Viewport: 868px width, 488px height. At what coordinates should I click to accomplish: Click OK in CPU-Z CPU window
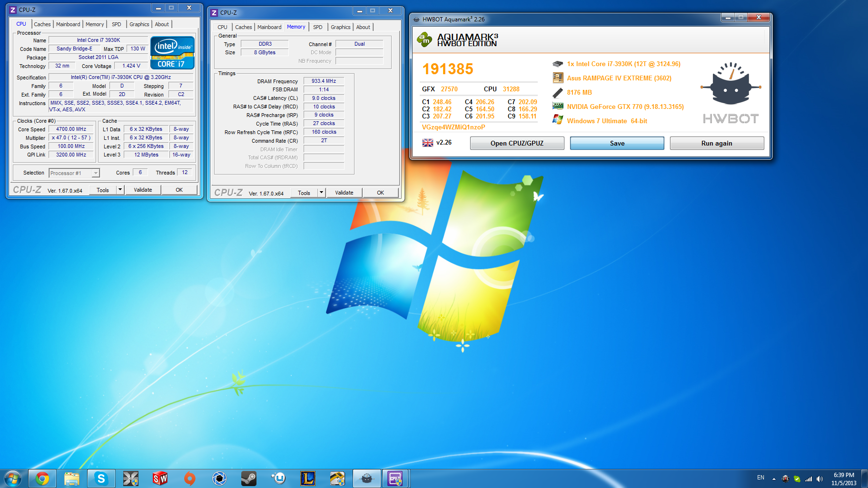[x=179, y=190]
